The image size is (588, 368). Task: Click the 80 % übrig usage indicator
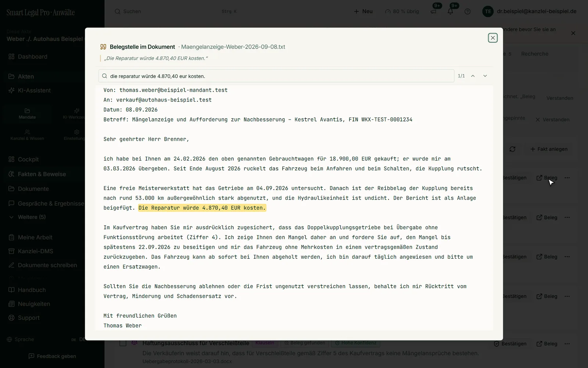[402, 11]
